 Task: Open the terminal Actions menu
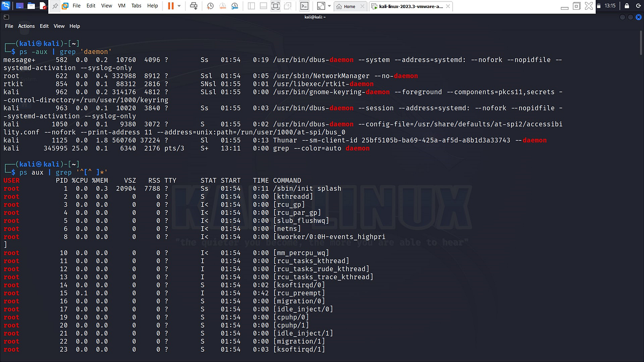[26, 26]
